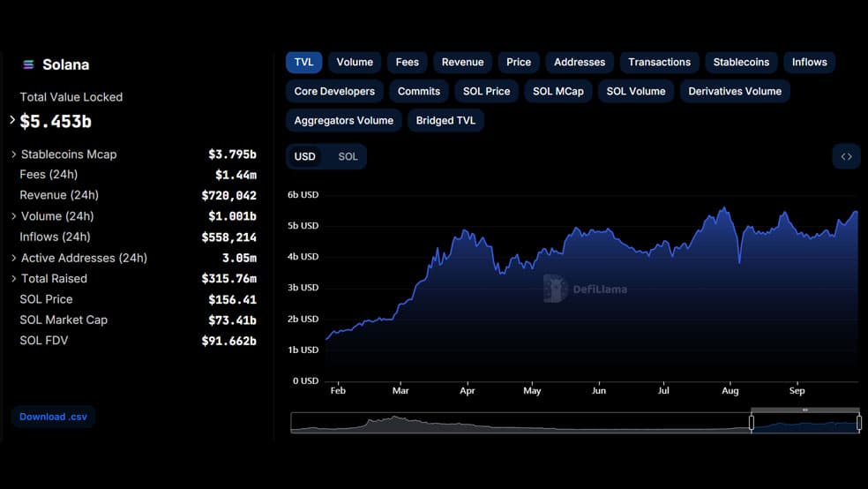Enable the Derivatives Volume metric
The image size is (868, 489).
pyautogui.click(x=735, y=92)
